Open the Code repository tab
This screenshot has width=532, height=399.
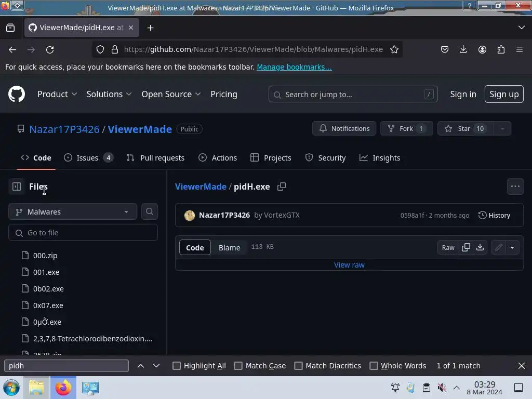pyautogui.click(x=36, y=158)
